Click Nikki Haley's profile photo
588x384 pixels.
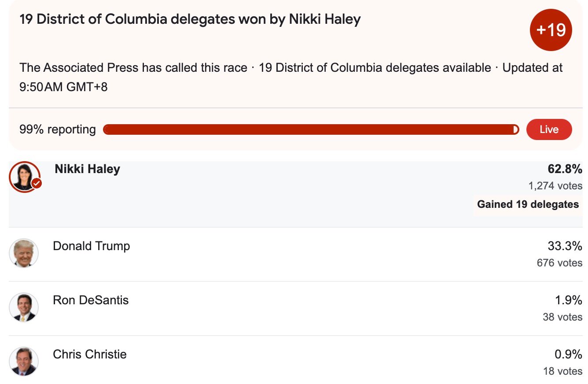click(24, 176)
